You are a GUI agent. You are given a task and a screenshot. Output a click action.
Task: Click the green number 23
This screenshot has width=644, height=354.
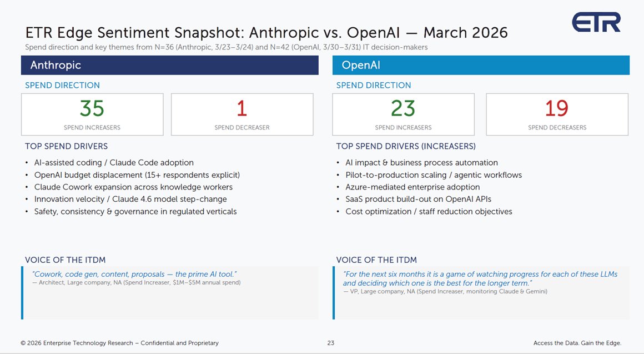point(403,108)
